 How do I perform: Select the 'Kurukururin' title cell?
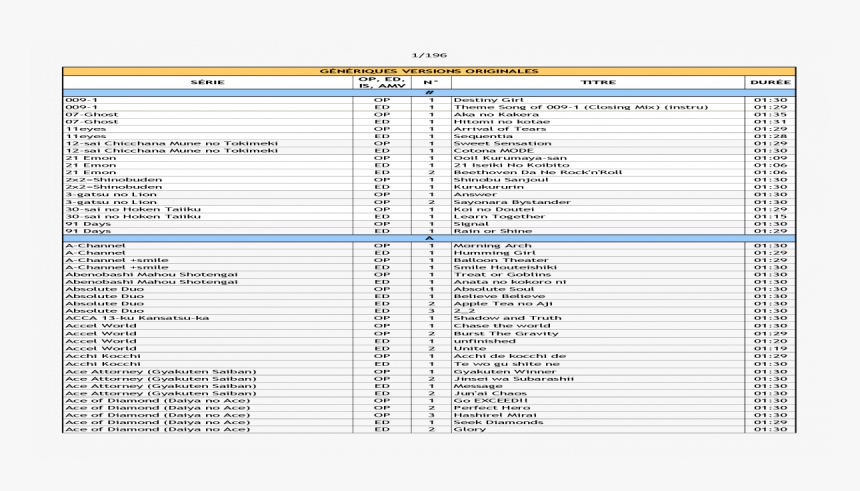click(x=598, y=187)
